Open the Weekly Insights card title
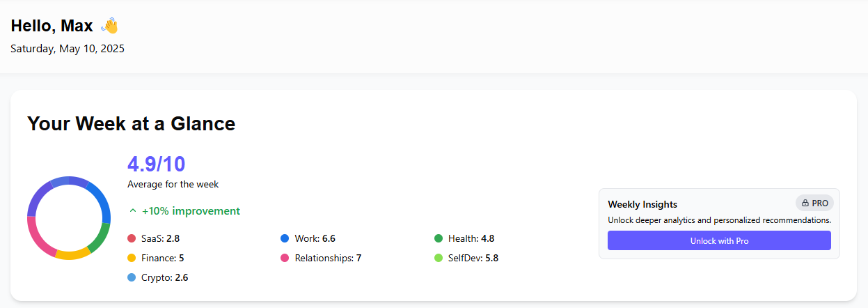 coord(642,204)
